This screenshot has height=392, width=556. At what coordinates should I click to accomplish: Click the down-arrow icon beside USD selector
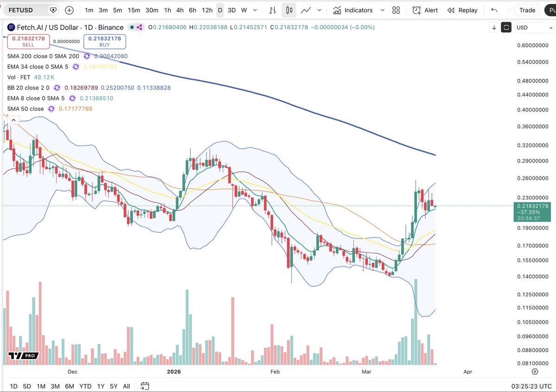pyautogui.click(x=494, y=27)
